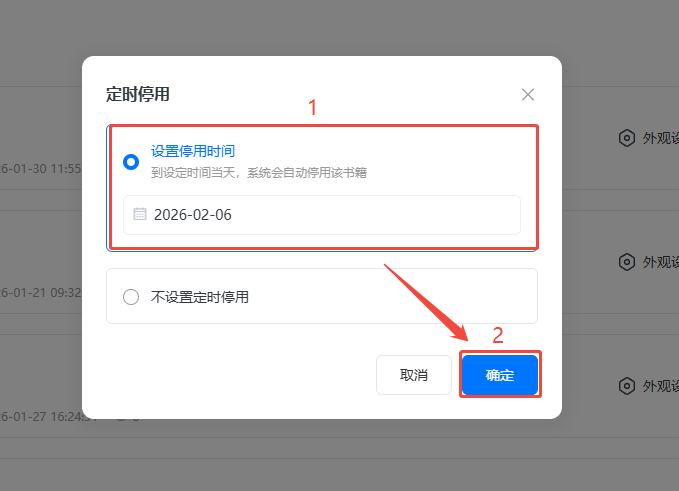Cancel the dialog via 取消 button

414,375
